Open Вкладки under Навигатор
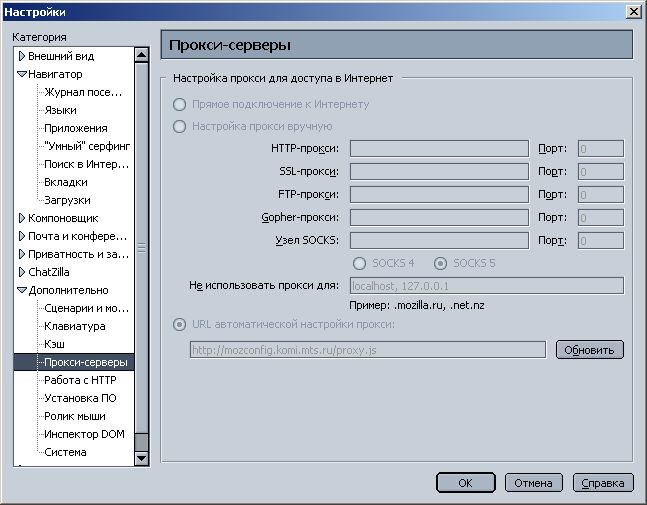 65,182
